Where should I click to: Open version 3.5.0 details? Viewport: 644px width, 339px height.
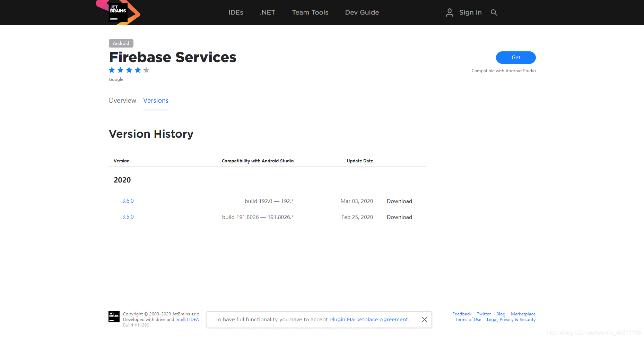pos(128,217)
